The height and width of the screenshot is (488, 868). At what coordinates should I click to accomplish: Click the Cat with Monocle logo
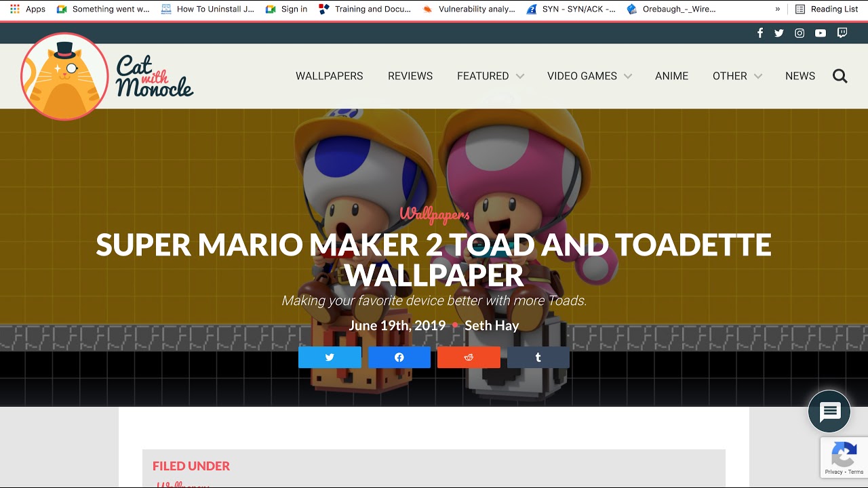coord(107,76)
